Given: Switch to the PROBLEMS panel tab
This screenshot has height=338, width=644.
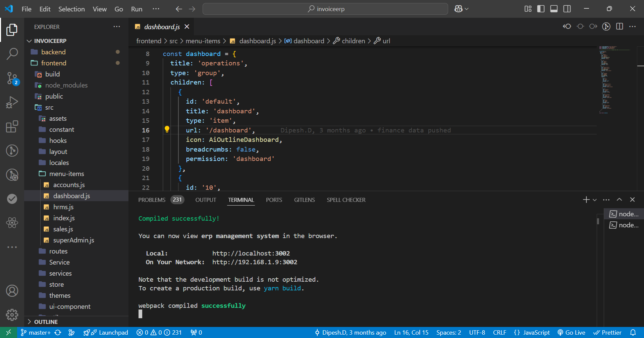Looking at the screenshot, I should pos(152,200).
